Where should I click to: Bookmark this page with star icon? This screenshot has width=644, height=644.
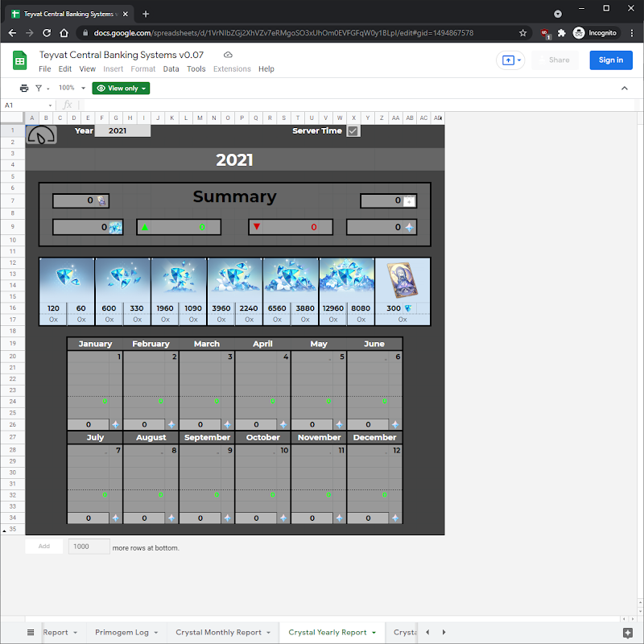[x=522, y=33]
